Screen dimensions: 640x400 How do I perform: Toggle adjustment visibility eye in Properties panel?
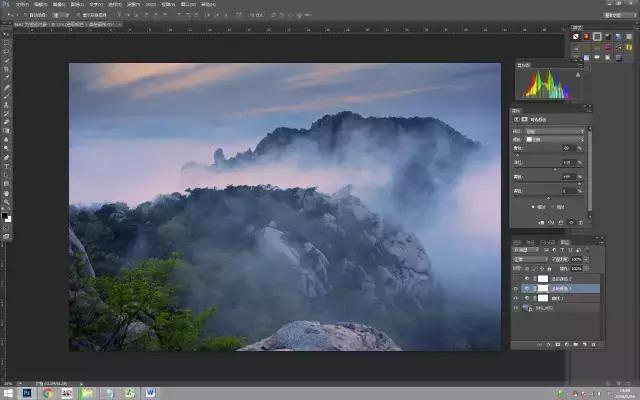(571, 223)
